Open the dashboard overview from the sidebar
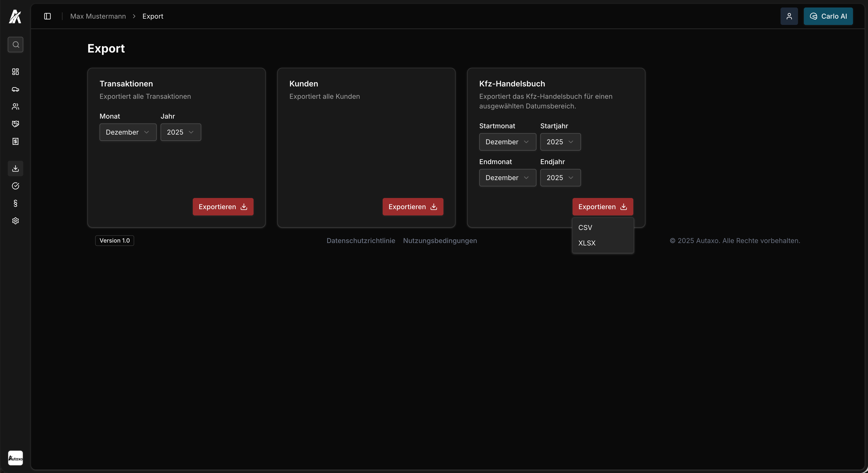This screenshot has width=868, height=473. click(15, 71)
